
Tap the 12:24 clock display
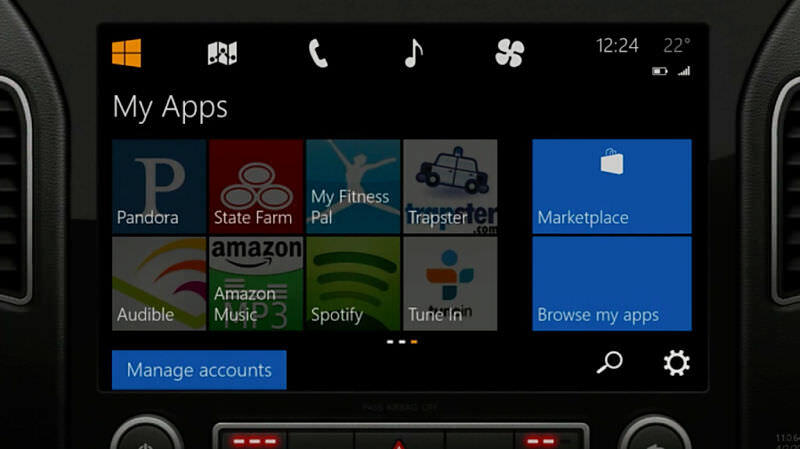click(x=617, y=46)
